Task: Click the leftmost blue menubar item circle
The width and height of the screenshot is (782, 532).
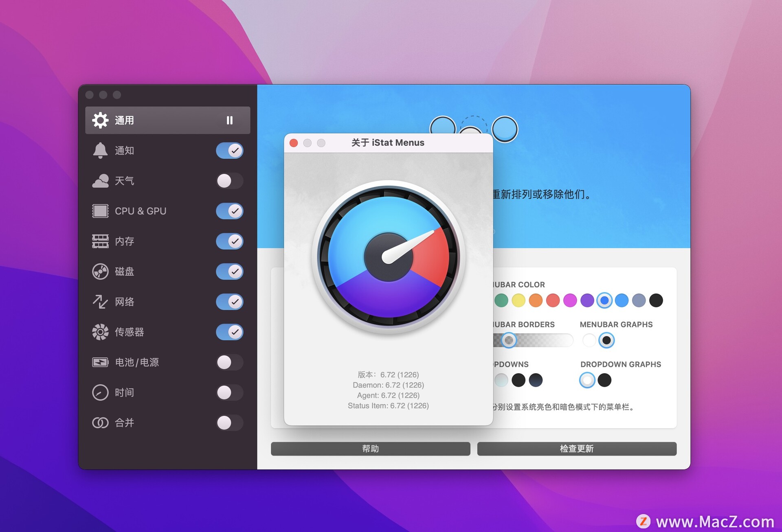Action: (443, 125)
